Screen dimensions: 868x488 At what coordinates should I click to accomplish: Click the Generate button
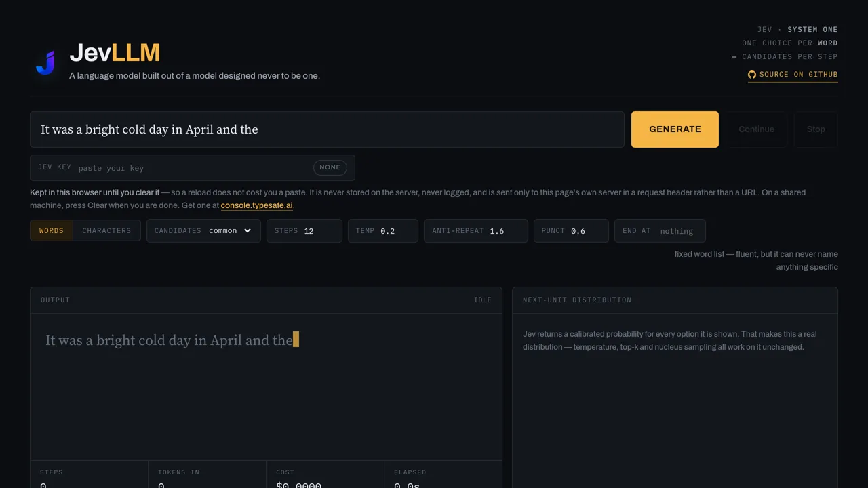coord(675,129)
